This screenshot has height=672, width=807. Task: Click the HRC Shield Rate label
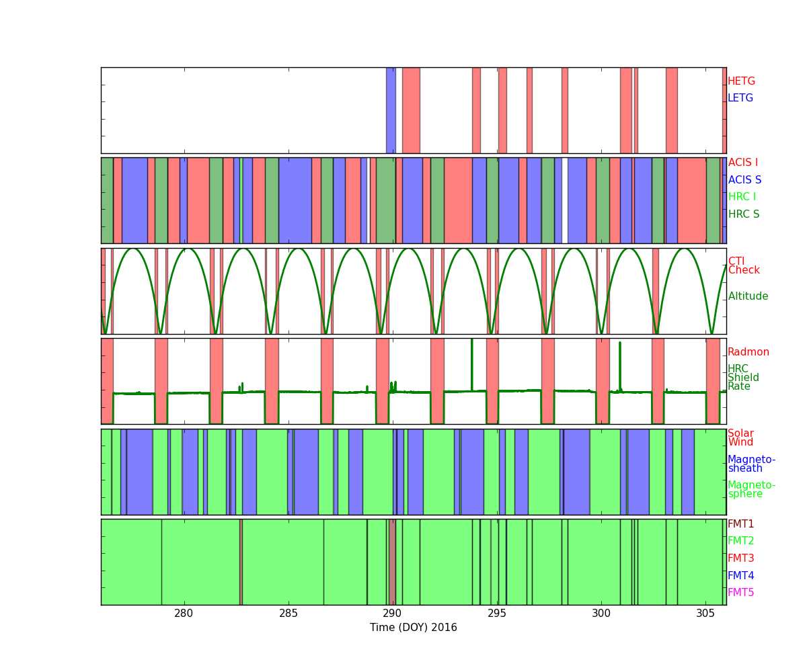coord(743,378)
